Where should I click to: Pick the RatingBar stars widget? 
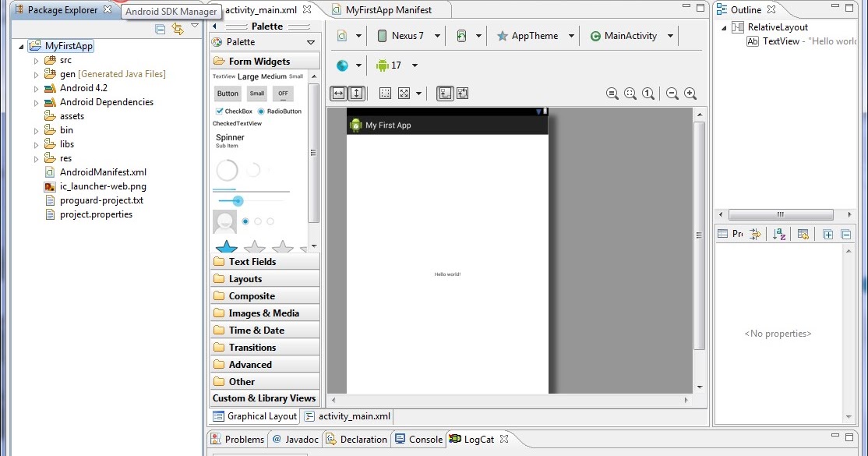(x=260, y=246)
